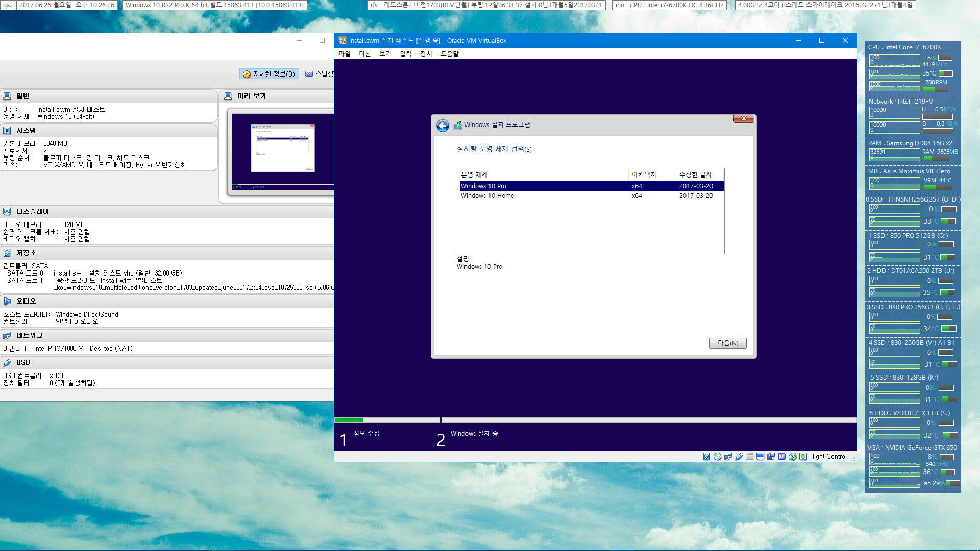
Task: Click the hard disk activity status icon
Action: (706, 457)
